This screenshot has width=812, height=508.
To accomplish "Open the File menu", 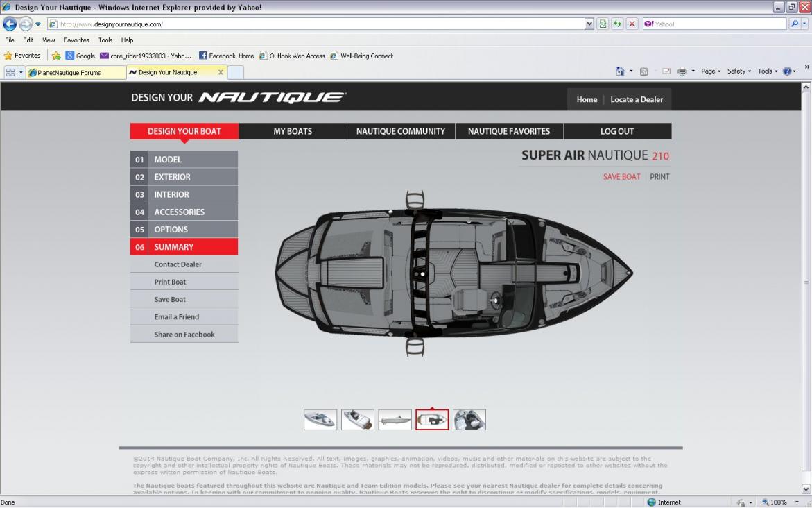I will [10, 40].
